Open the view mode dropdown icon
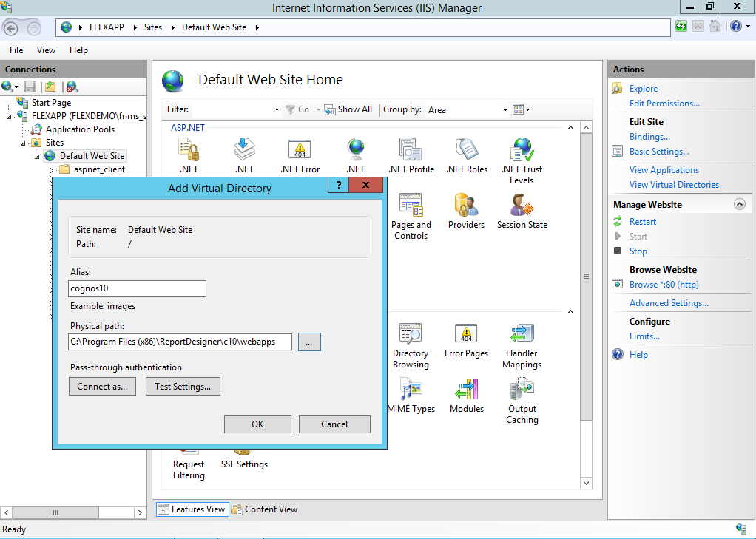This screenshot has width=756, height=539. pos(522,109)
